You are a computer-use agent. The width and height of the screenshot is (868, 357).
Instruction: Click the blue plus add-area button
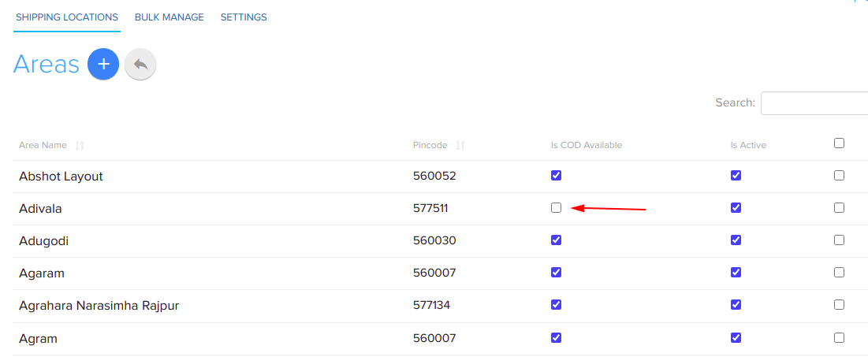tap(103, 64)
